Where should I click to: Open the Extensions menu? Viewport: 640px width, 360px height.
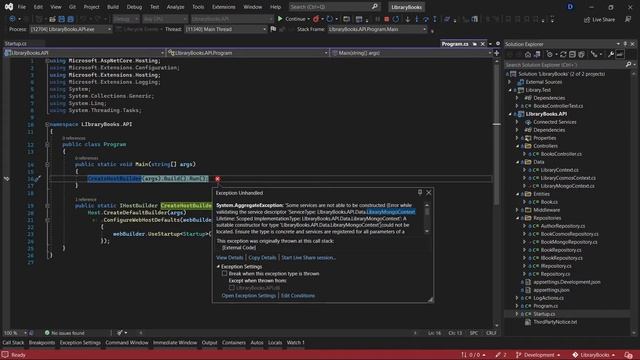(224, 7)
